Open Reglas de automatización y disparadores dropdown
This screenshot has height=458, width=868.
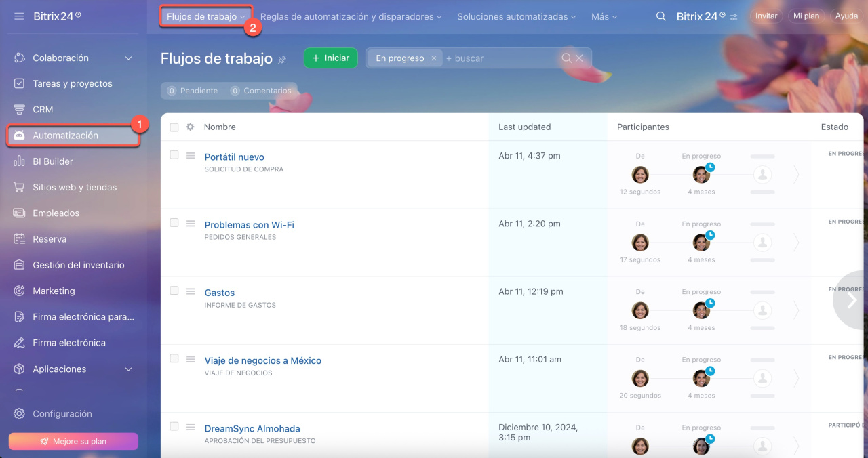pos(351,16)
